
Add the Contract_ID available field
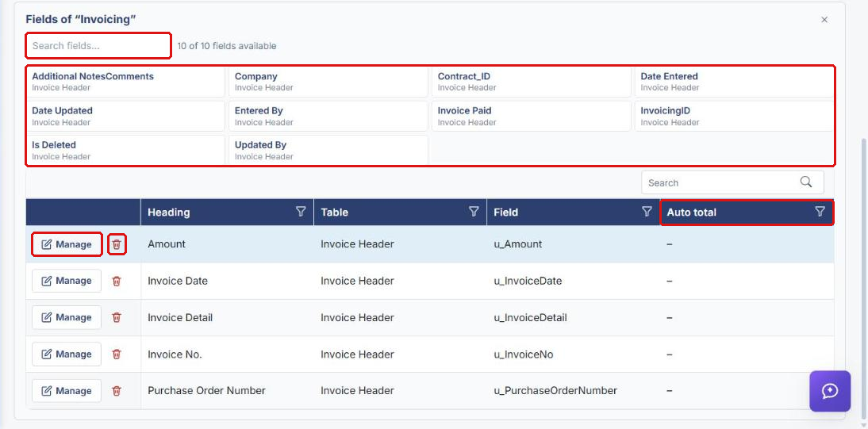pyautogui.click(x=531, y=82)
